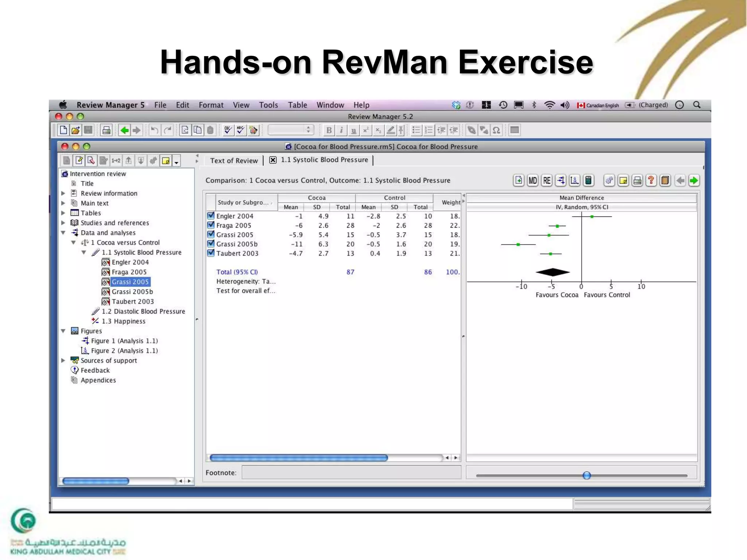Collapse the Figures node
This screenshot has height=560, width=747.
63,331
